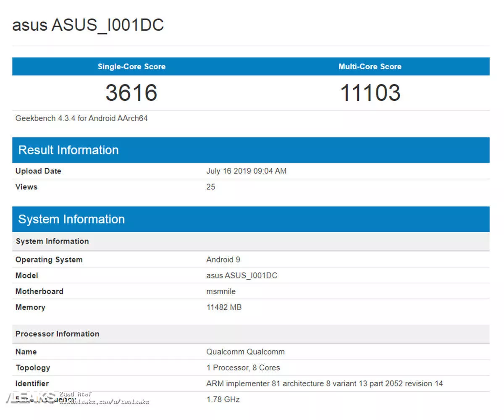Select the processor name Qualcomm Qualcomm

click(245, 352)
